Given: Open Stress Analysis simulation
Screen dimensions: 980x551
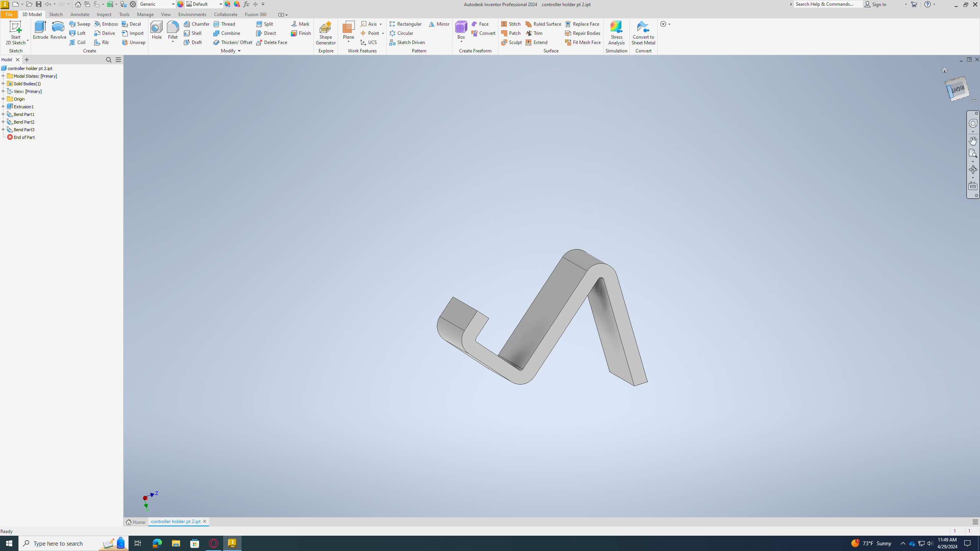Looking at the screenshot, I should 616,33.
